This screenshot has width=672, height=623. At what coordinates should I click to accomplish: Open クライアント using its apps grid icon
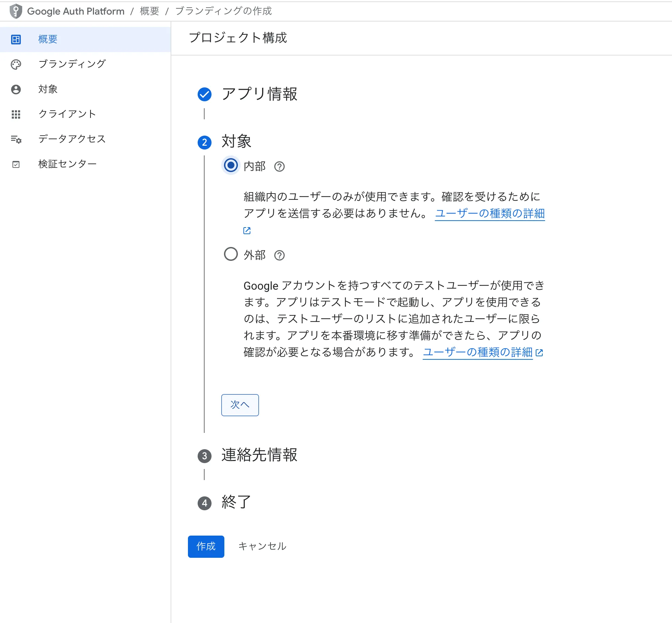point(16,114)
